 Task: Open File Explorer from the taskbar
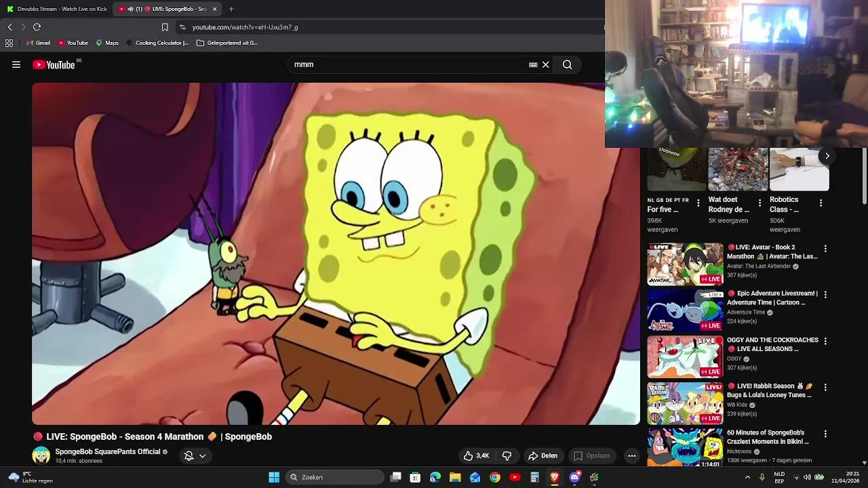click(x=455, y=477)
